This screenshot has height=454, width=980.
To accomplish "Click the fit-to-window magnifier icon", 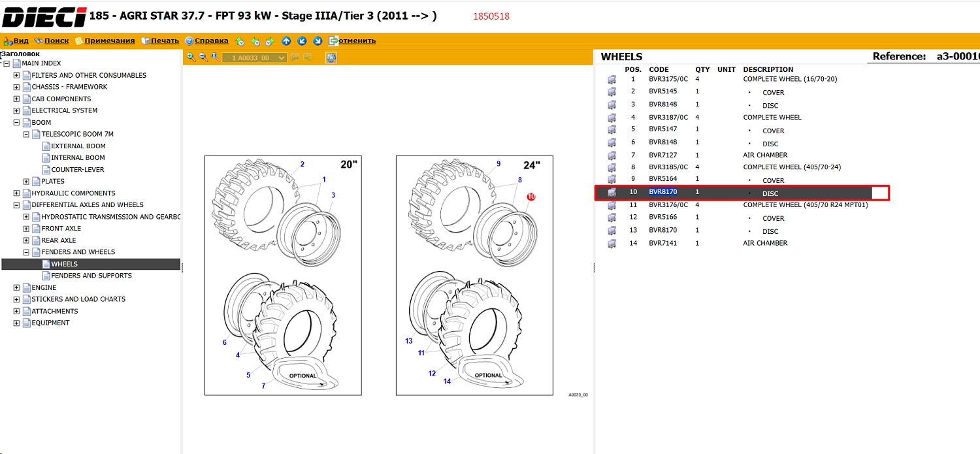I will click(x=215, y=57).
